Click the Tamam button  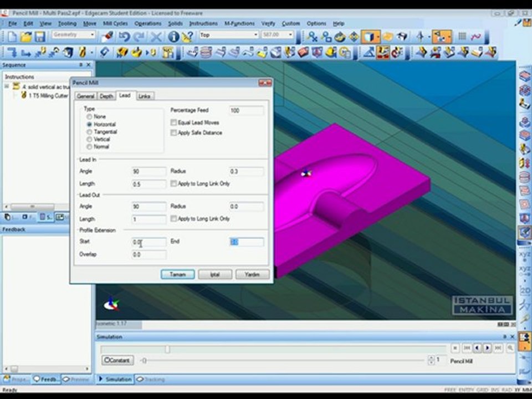pyautogui.click(x=178, y=274)
